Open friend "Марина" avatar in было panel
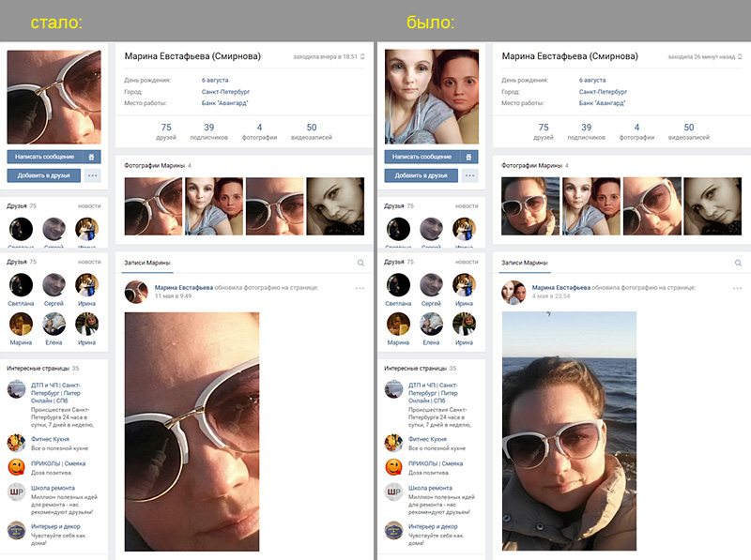 click(x=398, y=324)
